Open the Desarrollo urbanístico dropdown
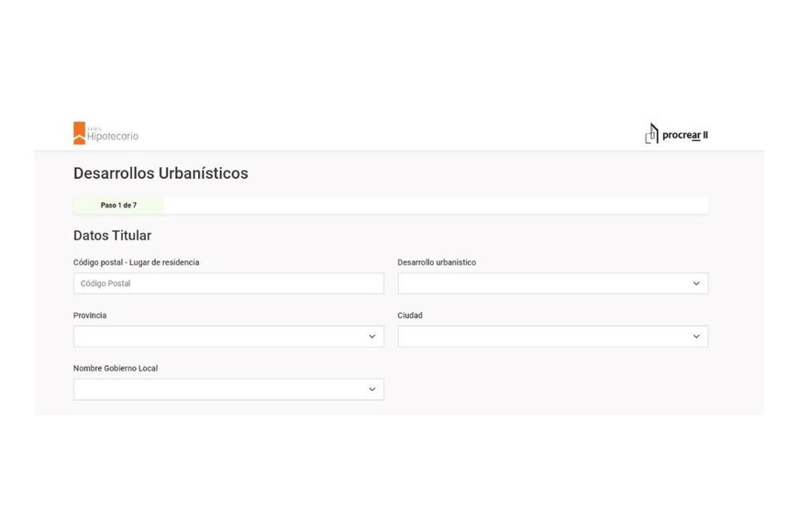798x532 pixels. click(543, 283)
